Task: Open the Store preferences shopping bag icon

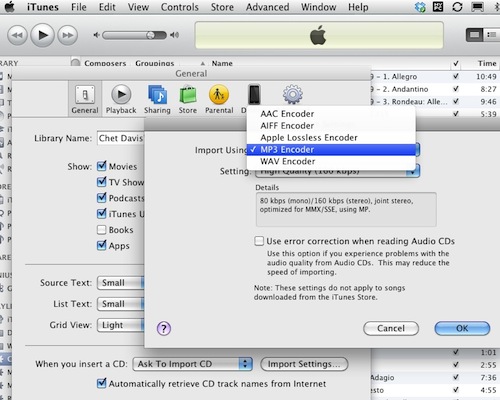Action: 188,99
